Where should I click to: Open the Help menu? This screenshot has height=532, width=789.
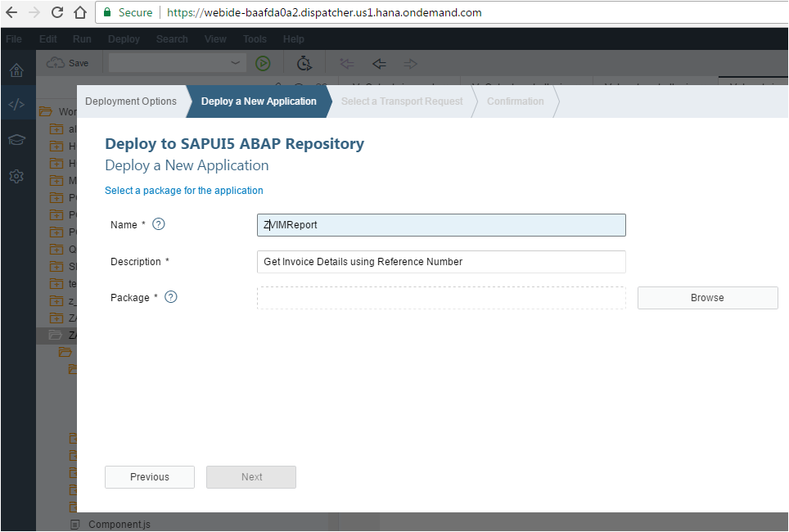(293, 39)
